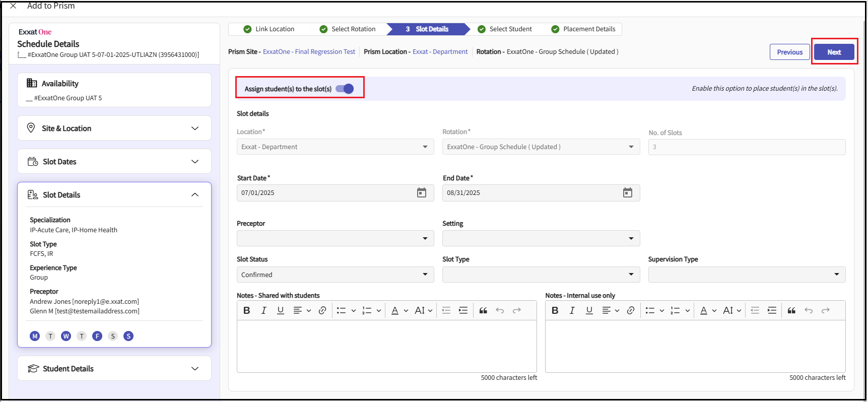Toggle the Monday day circle
868x402 pixels.
click(x=35, y=337)
